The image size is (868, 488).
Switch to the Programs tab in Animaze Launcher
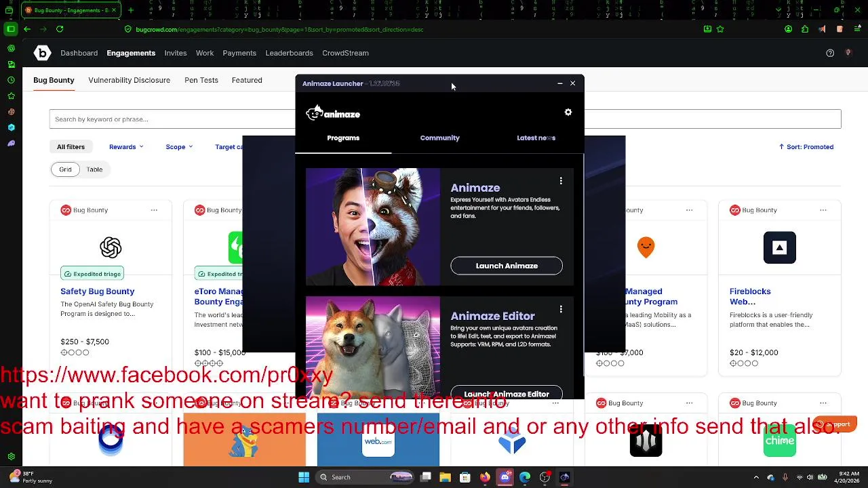point(343,138)
